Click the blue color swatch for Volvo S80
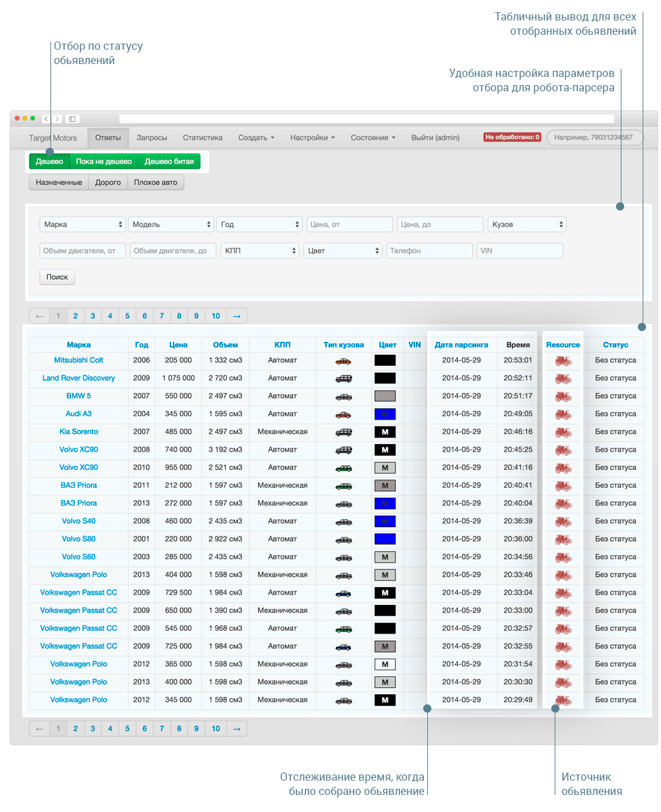The image size is (661, 812). point(385,539)
